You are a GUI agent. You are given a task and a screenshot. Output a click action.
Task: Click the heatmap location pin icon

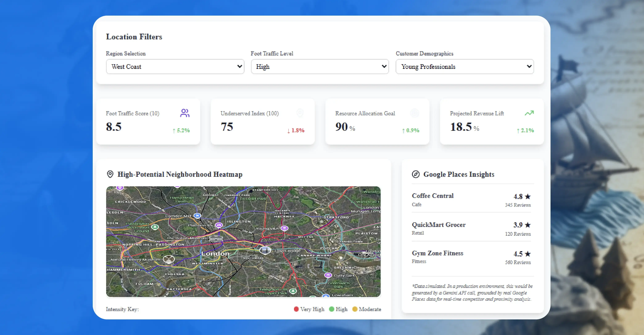click(x=110, y=174)
